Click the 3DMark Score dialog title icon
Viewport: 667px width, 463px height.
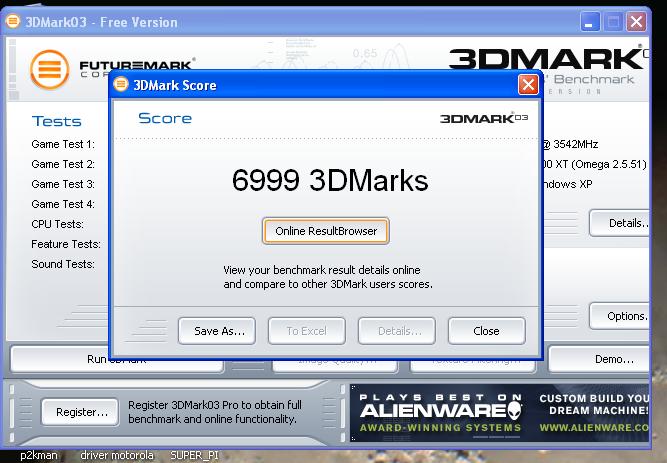pyautogui.click(x=121, y=84)
